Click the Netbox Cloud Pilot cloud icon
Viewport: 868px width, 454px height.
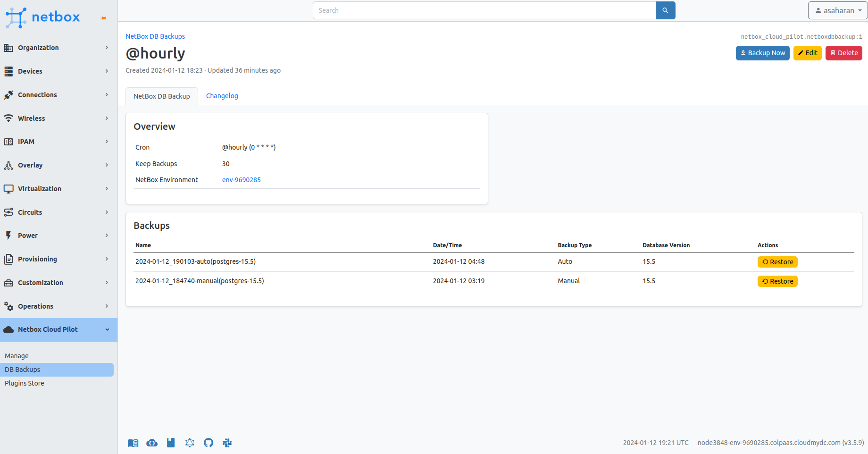tap(8, 329)
